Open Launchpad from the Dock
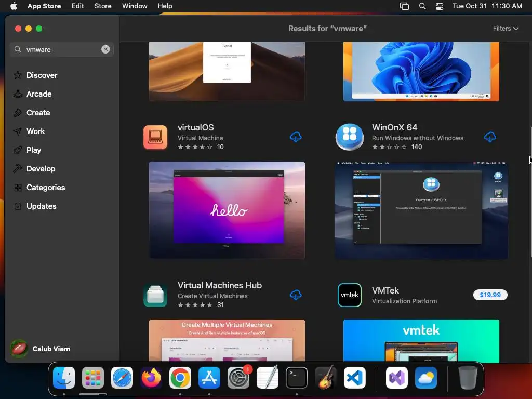 pyautogui.click(x=93, y=378)
